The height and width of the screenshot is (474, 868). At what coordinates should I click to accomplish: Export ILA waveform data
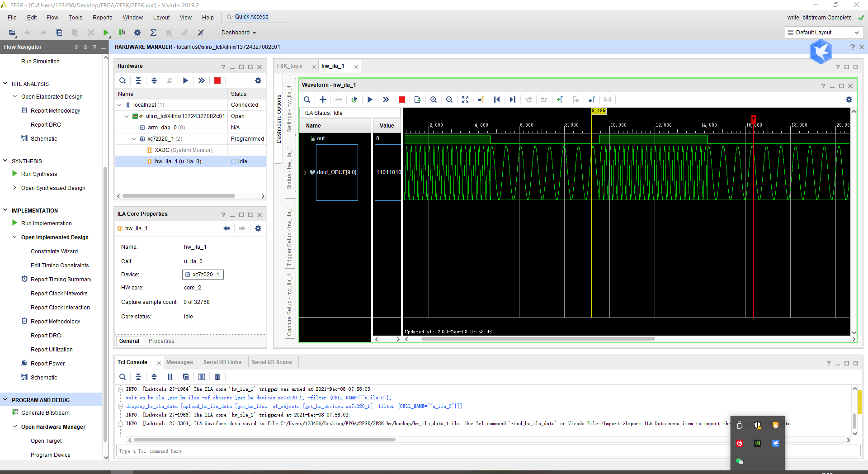(x=417, y=100)
